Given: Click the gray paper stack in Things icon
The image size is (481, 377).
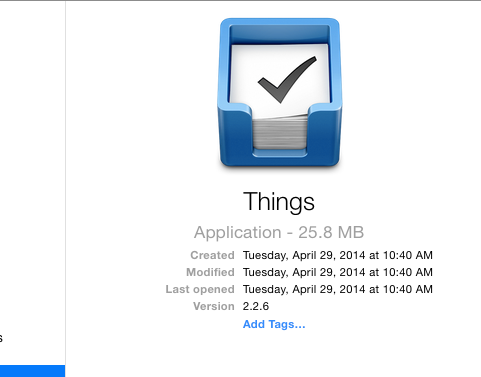Looking at the screenshot, I should (x=280, y=132).
